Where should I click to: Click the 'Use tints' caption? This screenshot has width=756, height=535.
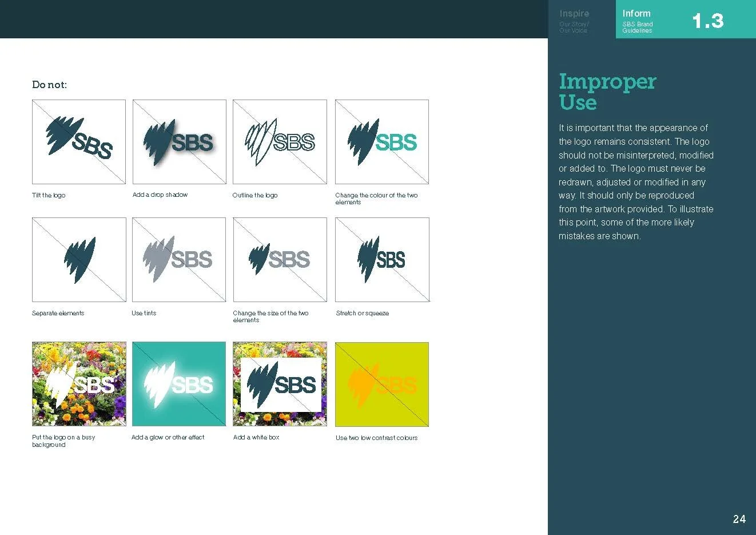(144, 313)
